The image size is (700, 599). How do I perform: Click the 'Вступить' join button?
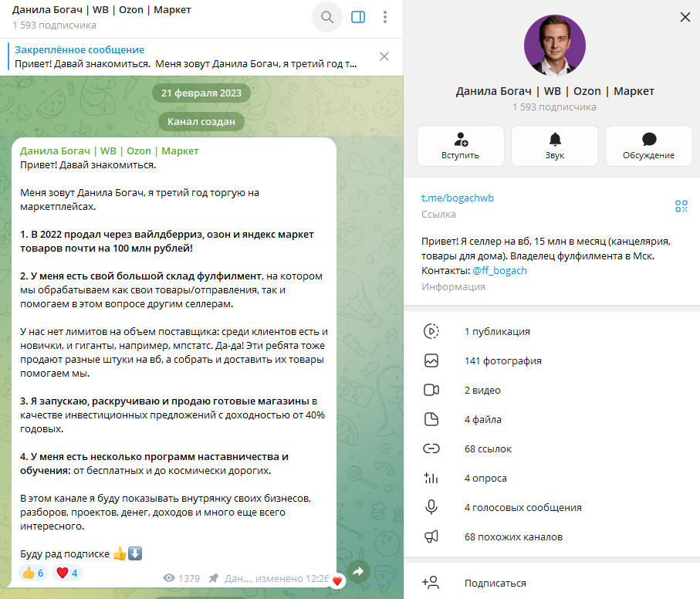pos(460,146)
